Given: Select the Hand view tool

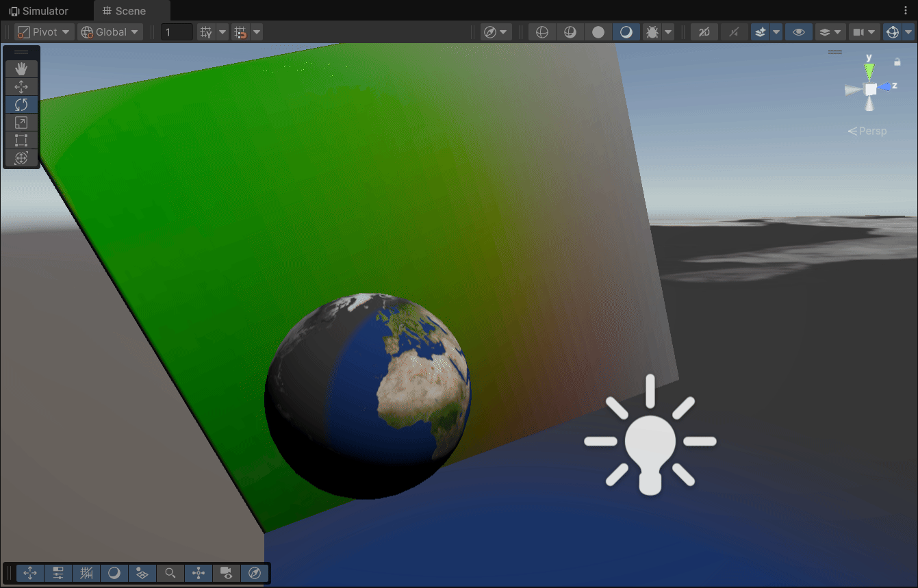Looking at the screenshot, I should click(21, 68).
